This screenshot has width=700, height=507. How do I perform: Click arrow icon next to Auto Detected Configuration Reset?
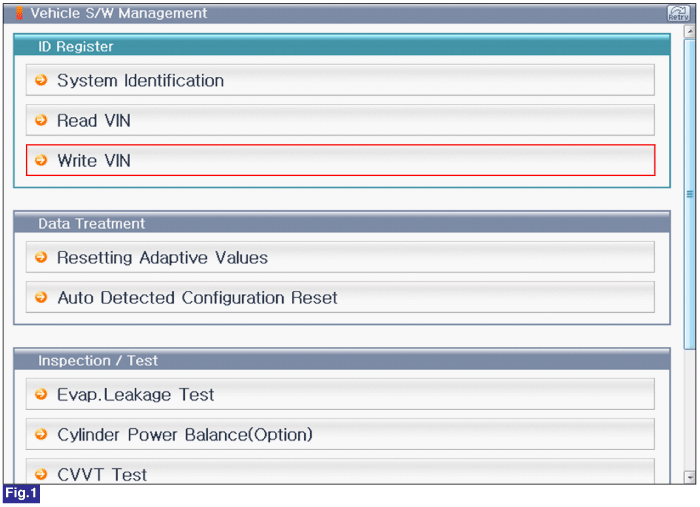point(41,297)
